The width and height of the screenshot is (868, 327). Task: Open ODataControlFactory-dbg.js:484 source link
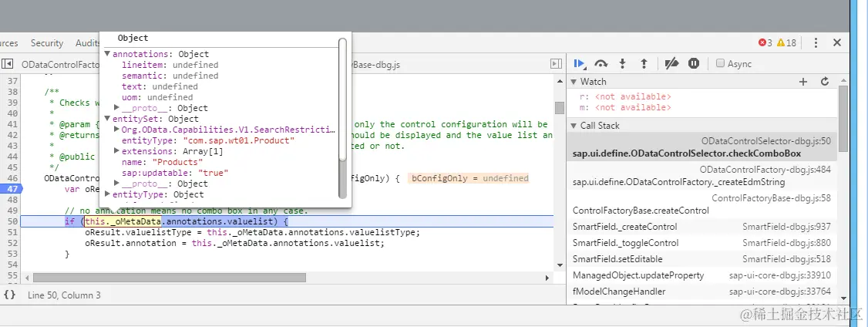pyautogui.click(x=765, y=170)
